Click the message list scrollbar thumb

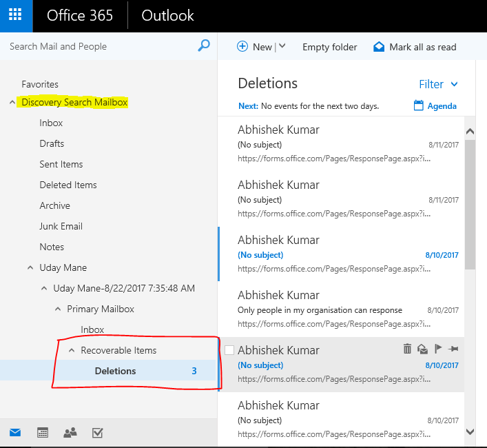click(470, 205)
